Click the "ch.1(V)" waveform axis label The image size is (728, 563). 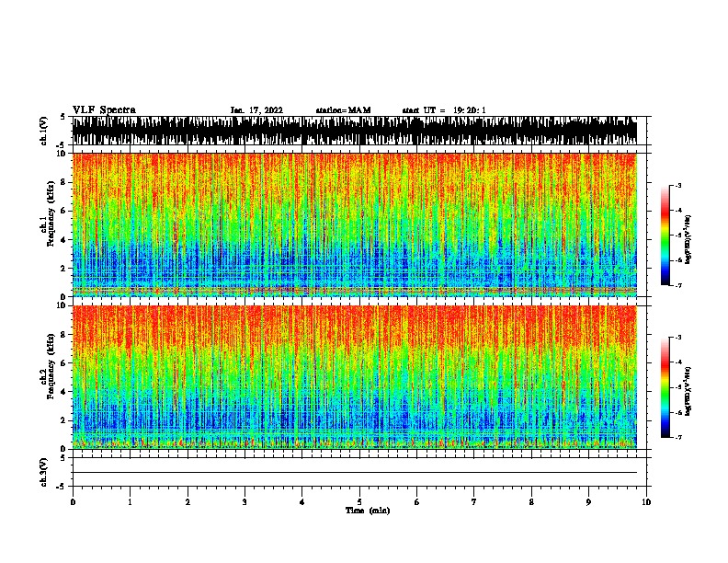[x=44, y=131]
